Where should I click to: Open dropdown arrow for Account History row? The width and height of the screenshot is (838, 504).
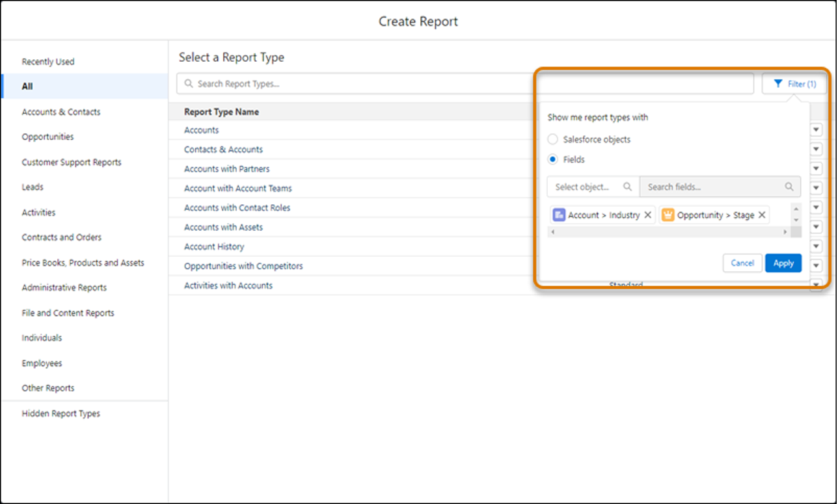817,247
